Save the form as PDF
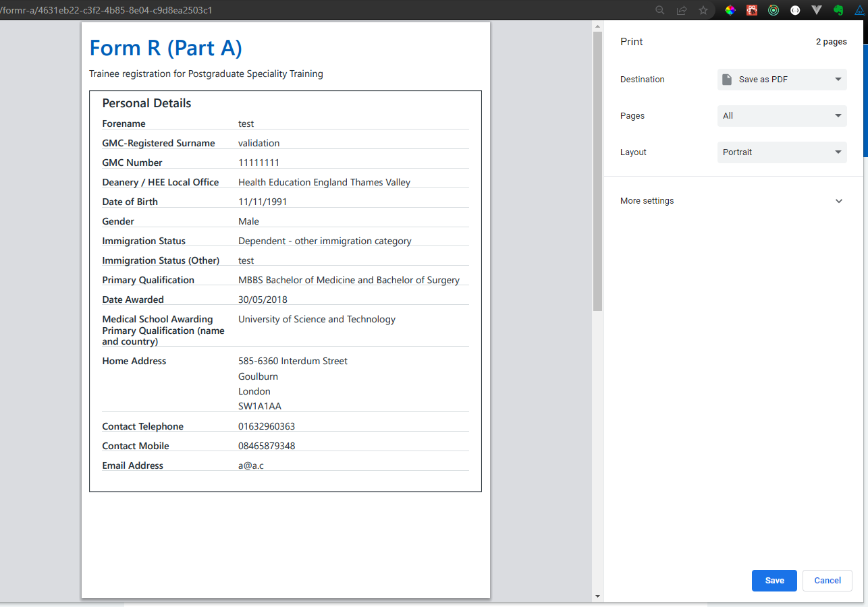 point(774,580)
